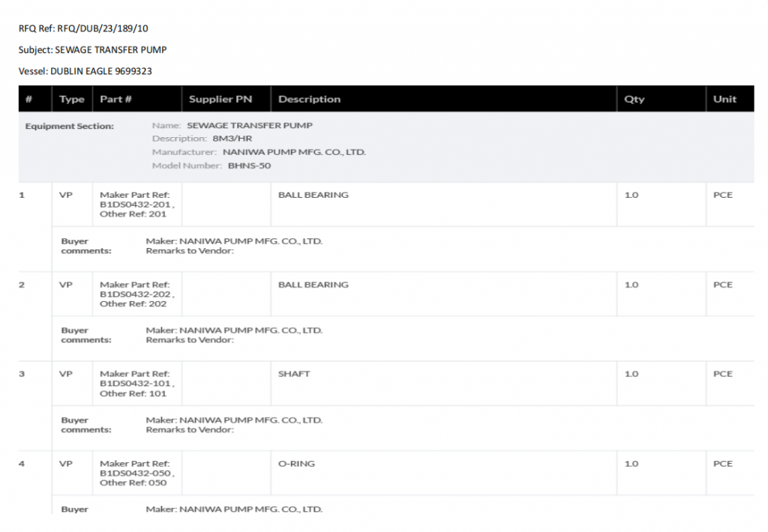Select the RFQ Ref line at top
The width and height of the screenshot is (768, 532).
click(x=83, y=28)
